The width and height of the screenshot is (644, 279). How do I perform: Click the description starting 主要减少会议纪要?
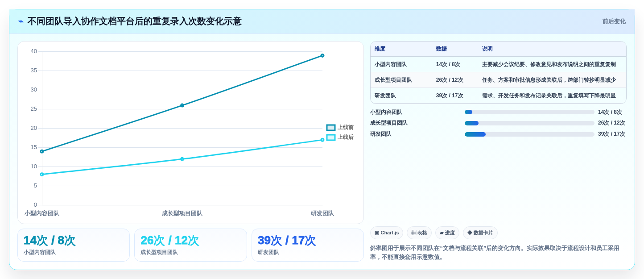(x=549, y=65)
